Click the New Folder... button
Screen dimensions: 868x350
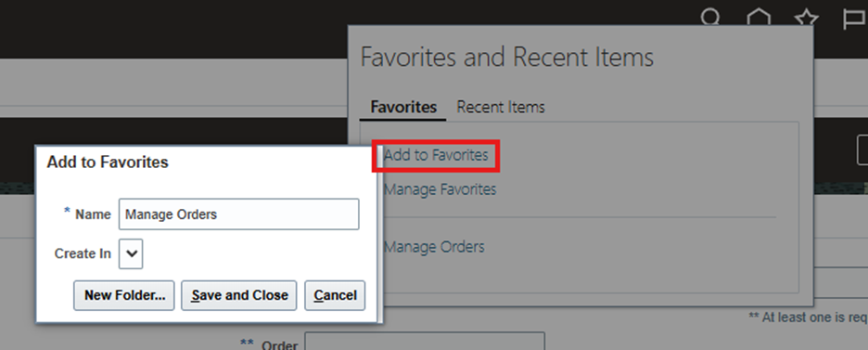(x=124, y=295)
